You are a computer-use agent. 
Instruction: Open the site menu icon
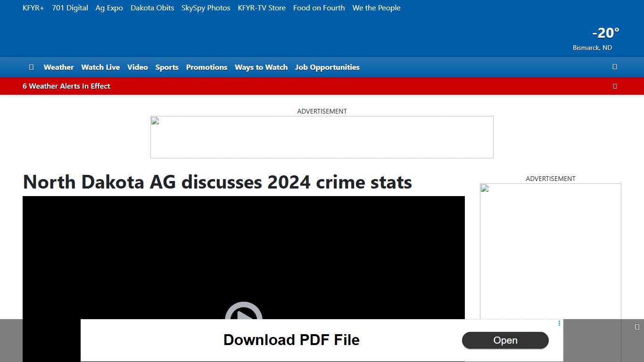click(31, 67)
